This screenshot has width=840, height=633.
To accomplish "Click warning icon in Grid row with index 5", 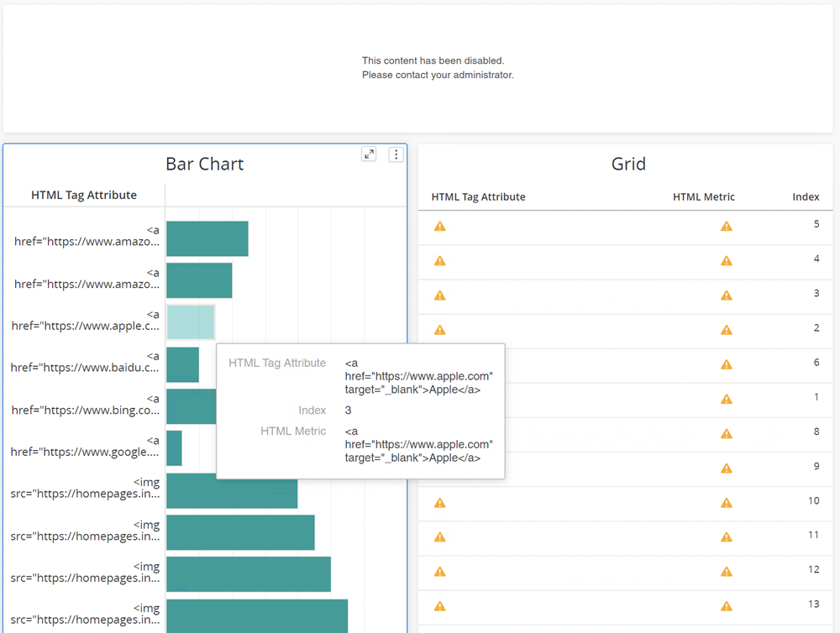I will [x=439, y=226].
